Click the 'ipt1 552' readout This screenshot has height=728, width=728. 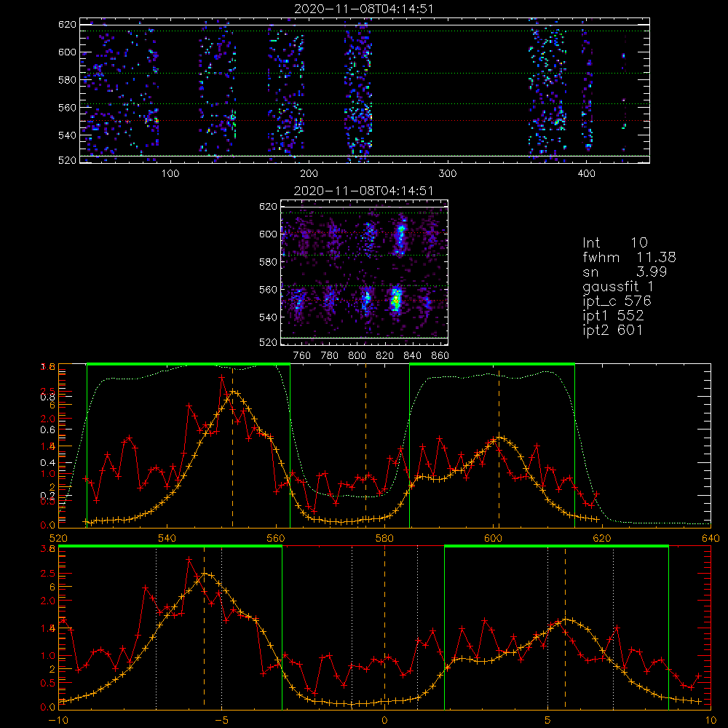point(613,316)
